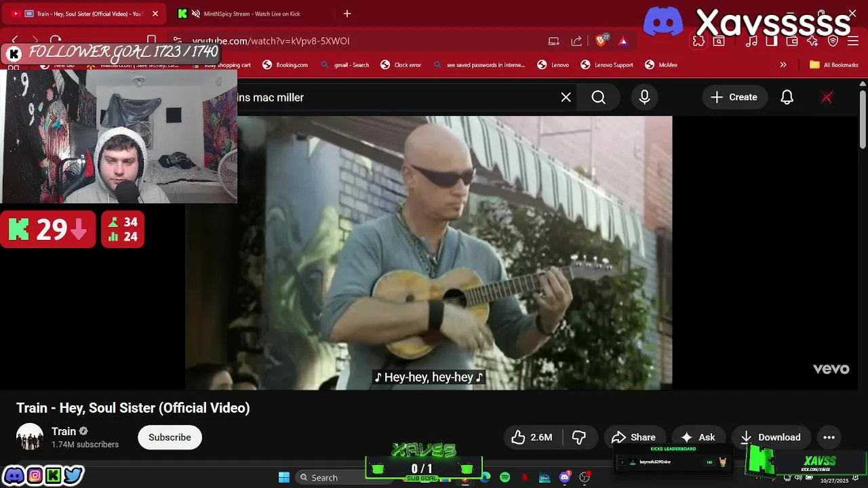The image size is (868, 488).
Task: Open Spotify from the taskbar
Action: click(505, 477)
